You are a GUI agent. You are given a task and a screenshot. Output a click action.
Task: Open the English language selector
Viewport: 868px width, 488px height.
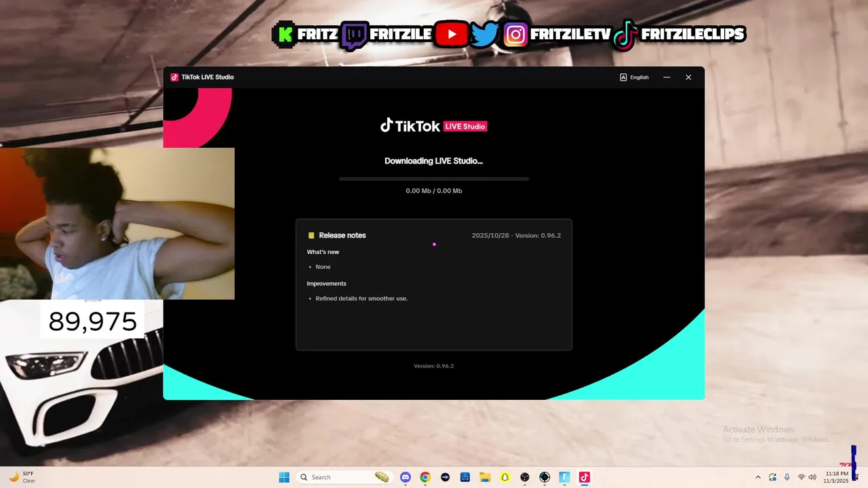[634, 77]
